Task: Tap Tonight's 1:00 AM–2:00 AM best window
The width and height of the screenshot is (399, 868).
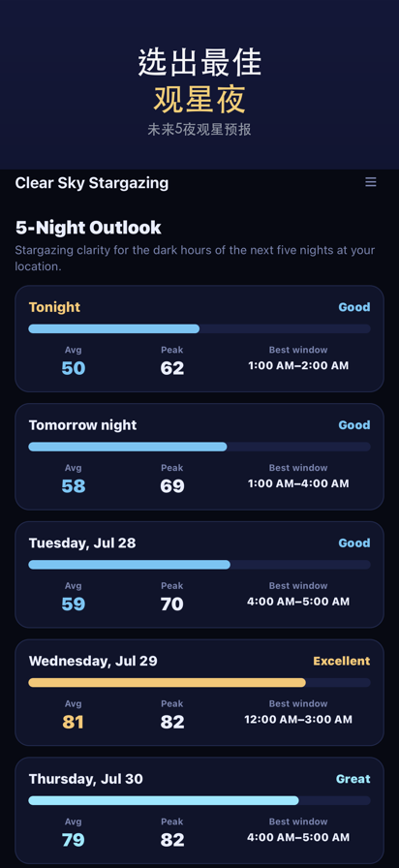Action: (x=298, y=366)
